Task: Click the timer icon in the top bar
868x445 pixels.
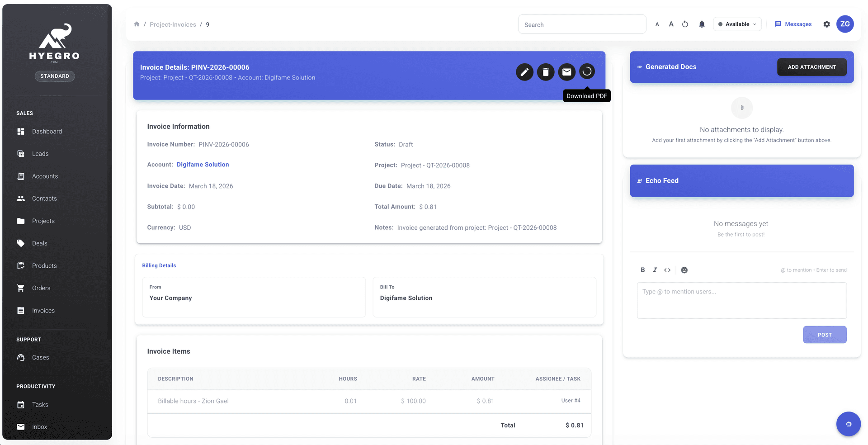Action: click(x=684, y=24)
